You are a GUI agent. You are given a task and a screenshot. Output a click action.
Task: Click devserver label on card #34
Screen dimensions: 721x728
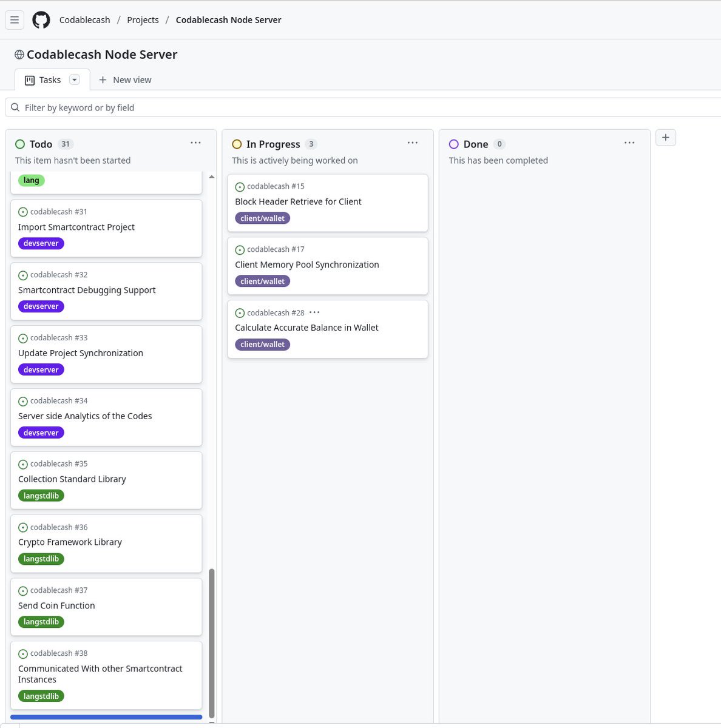(x=41, y=433)
